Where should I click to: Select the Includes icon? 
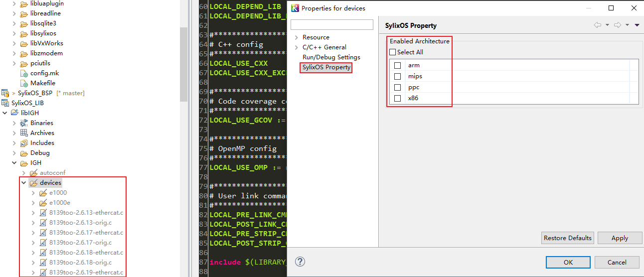[x=24, y=143]
